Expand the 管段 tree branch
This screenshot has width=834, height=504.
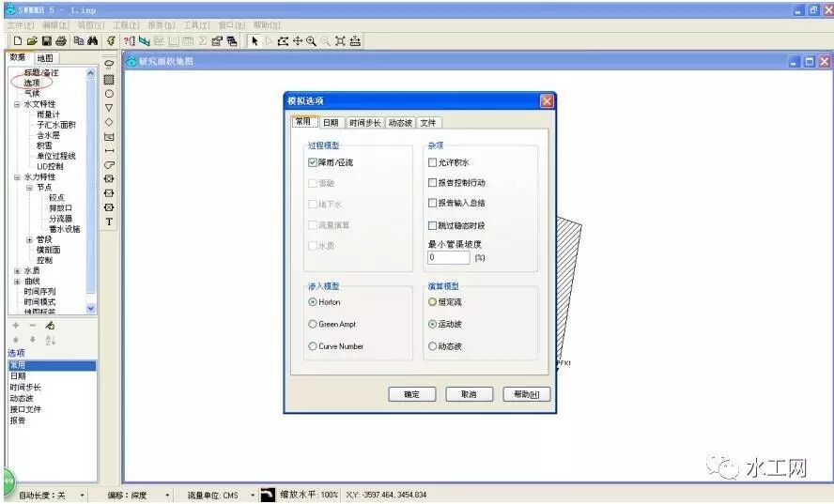[x=30, y=239]
